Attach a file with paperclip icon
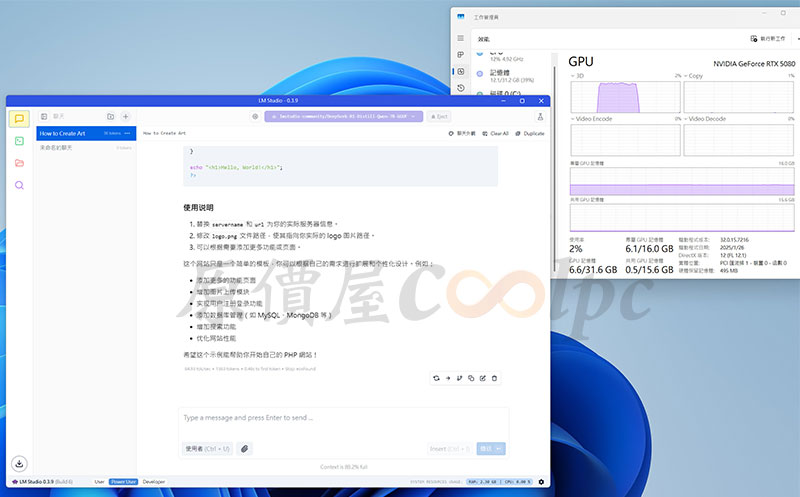The image size is (800, 497). tap(245, 449)
